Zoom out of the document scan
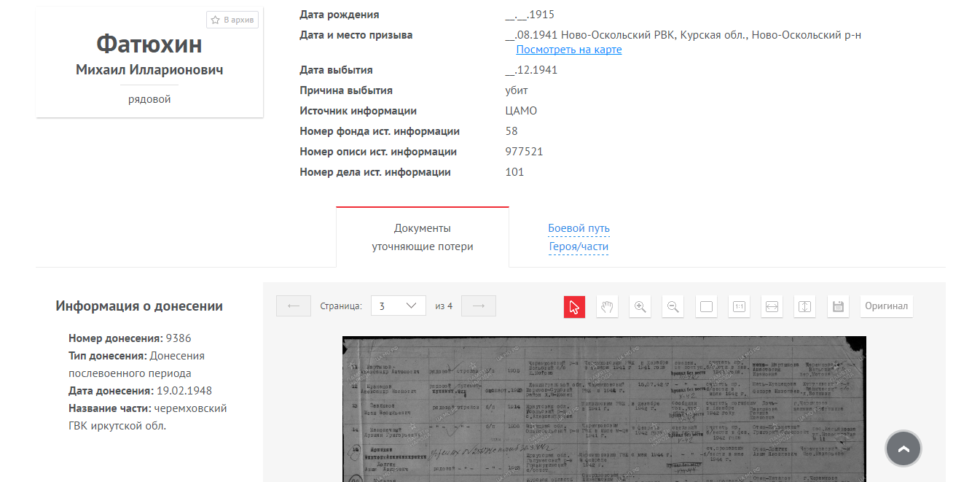This screenshot has width=980, height=482. pos(673,306)
